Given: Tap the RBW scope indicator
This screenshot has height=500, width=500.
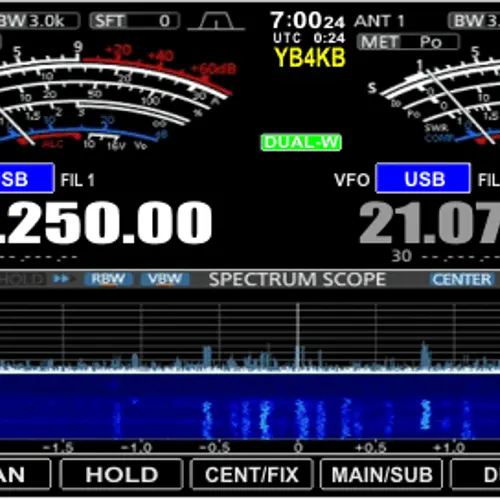Looking at the screenshot, I should pyautogui.click(x=108, y=279).
